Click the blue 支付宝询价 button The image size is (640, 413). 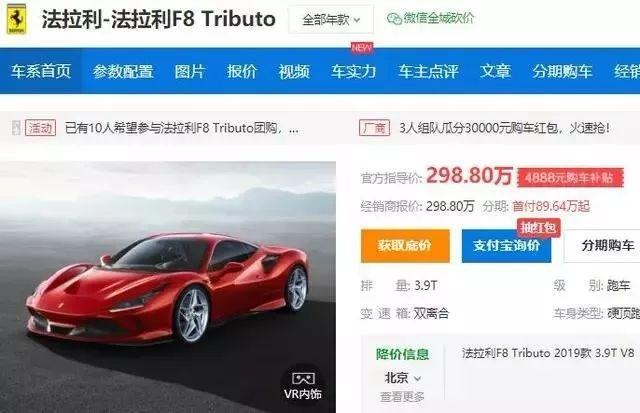506,246
